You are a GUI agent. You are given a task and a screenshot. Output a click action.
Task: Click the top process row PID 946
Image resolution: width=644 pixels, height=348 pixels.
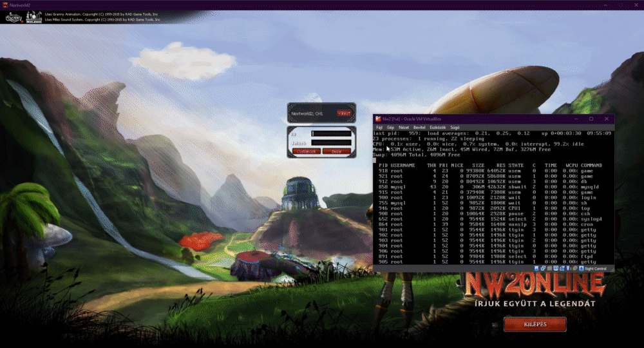(484, 208)
